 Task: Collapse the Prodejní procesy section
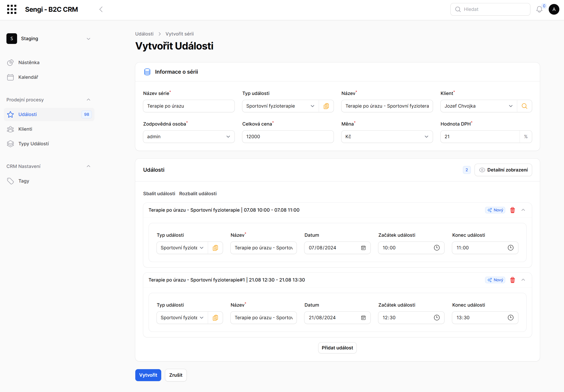[x=88, y=100]
